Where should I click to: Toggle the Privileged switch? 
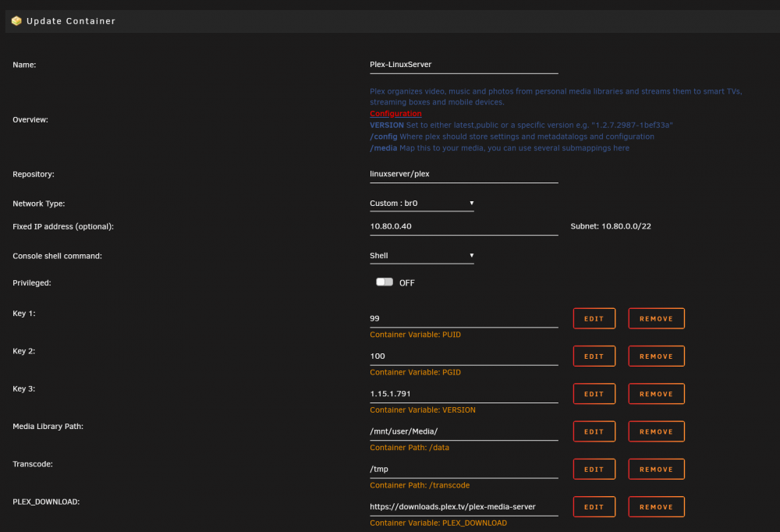coord(384,282)
